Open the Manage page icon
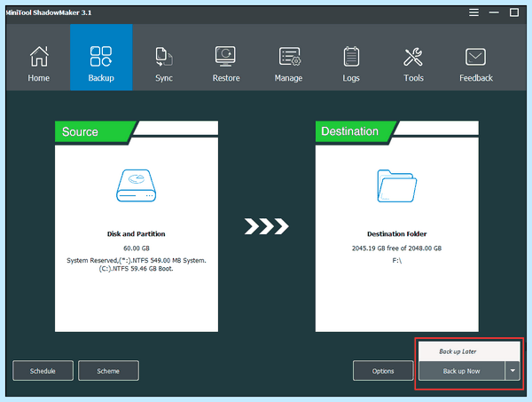This screenshot has width=532, height=402. (289, 57)
